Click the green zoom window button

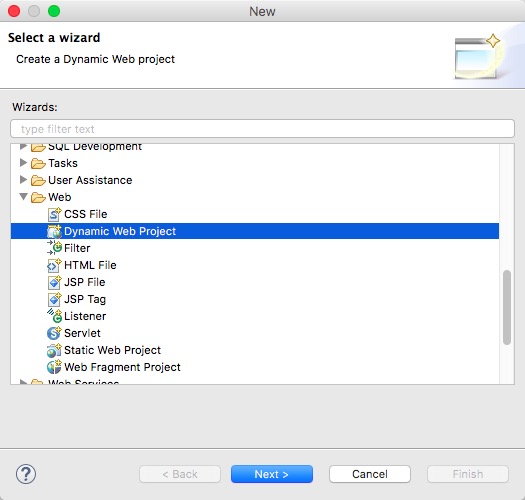(54, 11)
